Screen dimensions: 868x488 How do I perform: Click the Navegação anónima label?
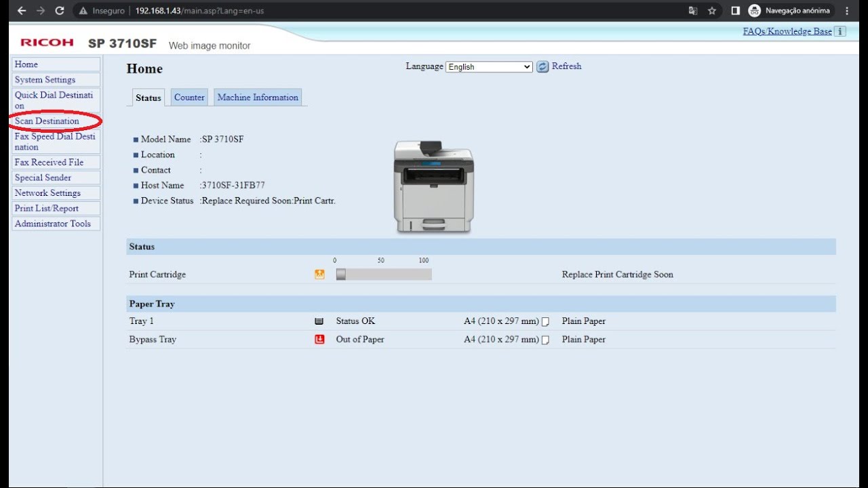tap(797, 11)
